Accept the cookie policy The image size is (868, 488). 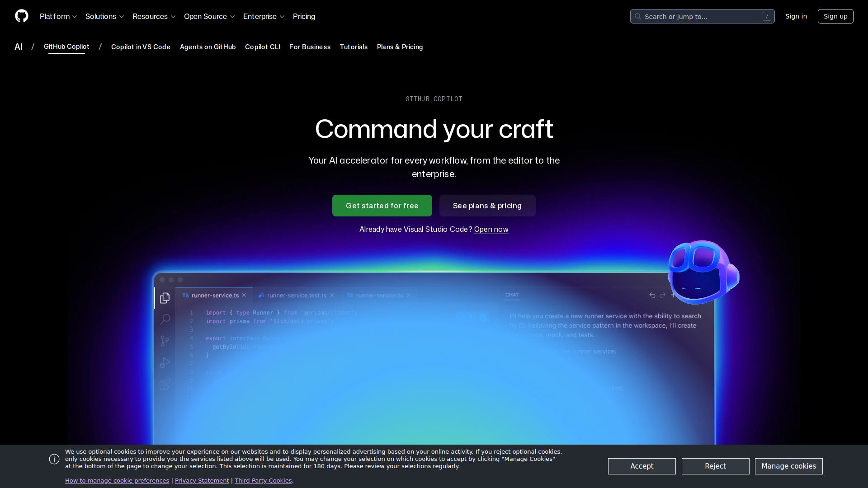click(642, 466)
